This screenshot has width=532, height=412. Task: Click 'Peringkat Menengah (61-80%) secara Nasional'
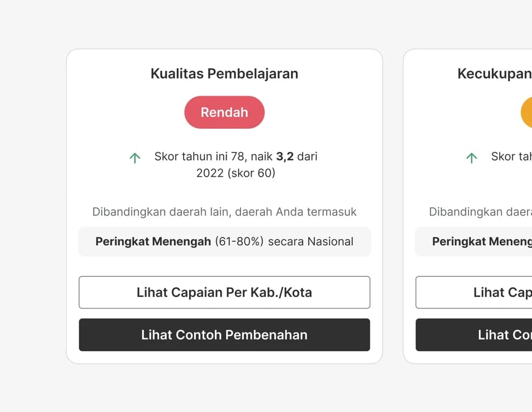pyautogui.click(x=224, y=241)
